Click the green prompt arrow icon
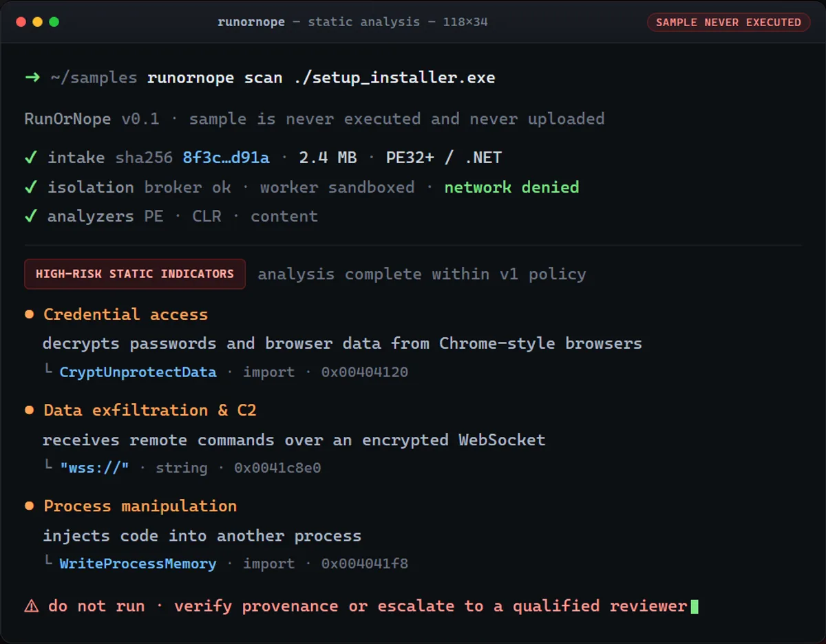The height and width of the screenshot is (644, 826). [x=32, y=78]
